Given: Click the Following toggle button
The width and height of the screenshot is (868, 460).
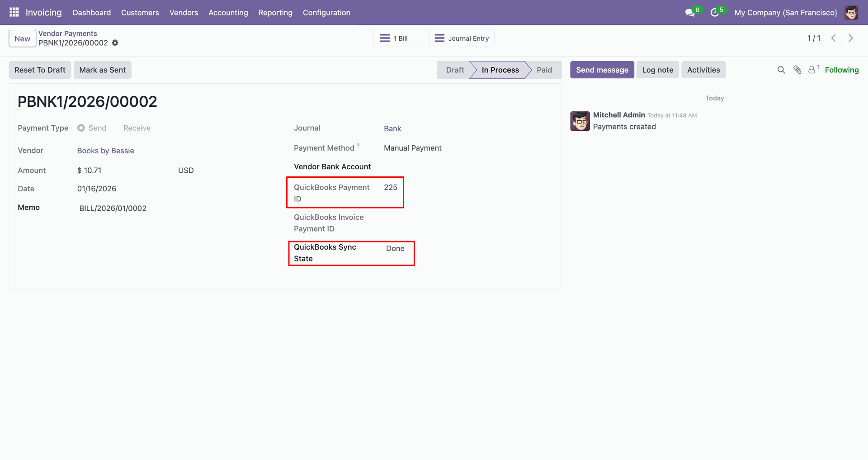Looking at the screenshot, I should tap(841, 70).
